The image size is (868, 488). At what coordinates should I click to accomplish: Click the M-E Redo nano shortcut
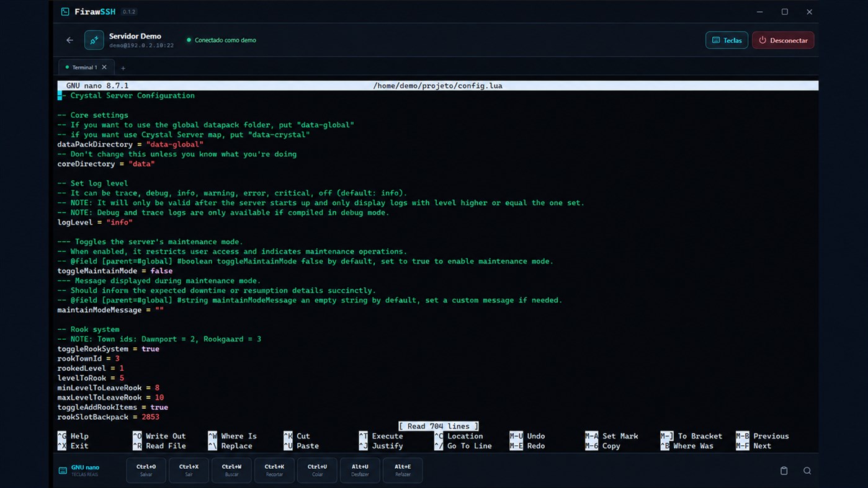(x=527, y=446)
